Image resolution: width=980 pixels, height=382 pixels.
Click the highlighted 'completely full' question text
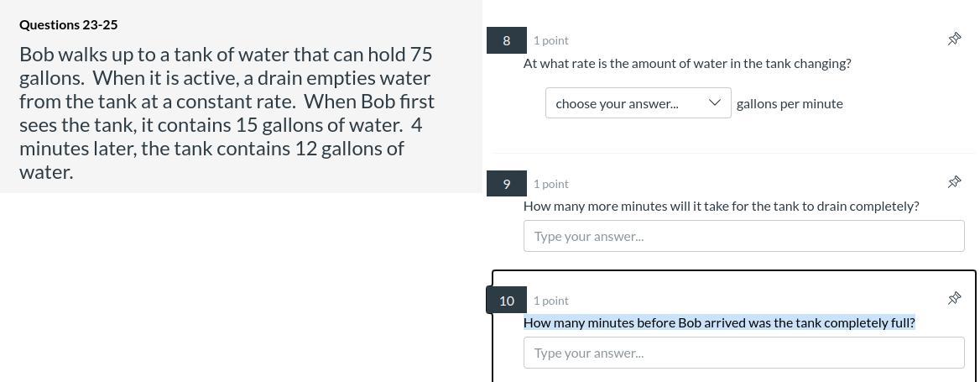pyautogui.click(x=719, y=322)
